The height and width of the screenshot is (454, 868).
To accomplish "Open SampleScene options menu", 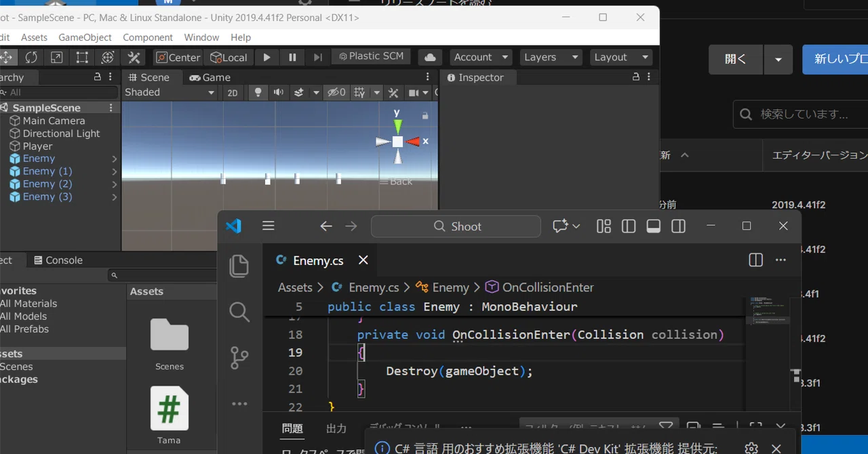I will click(111, 108).
